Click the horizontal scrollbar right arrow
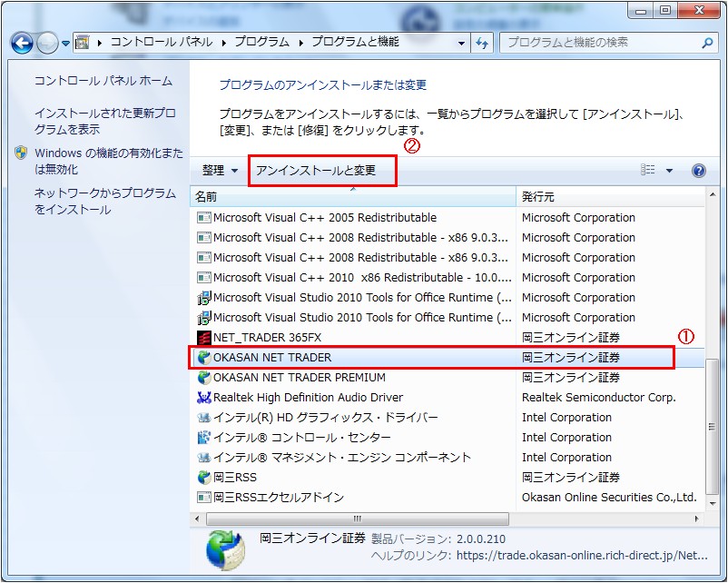Screen dimensions: 728x583 coord(696,519)
